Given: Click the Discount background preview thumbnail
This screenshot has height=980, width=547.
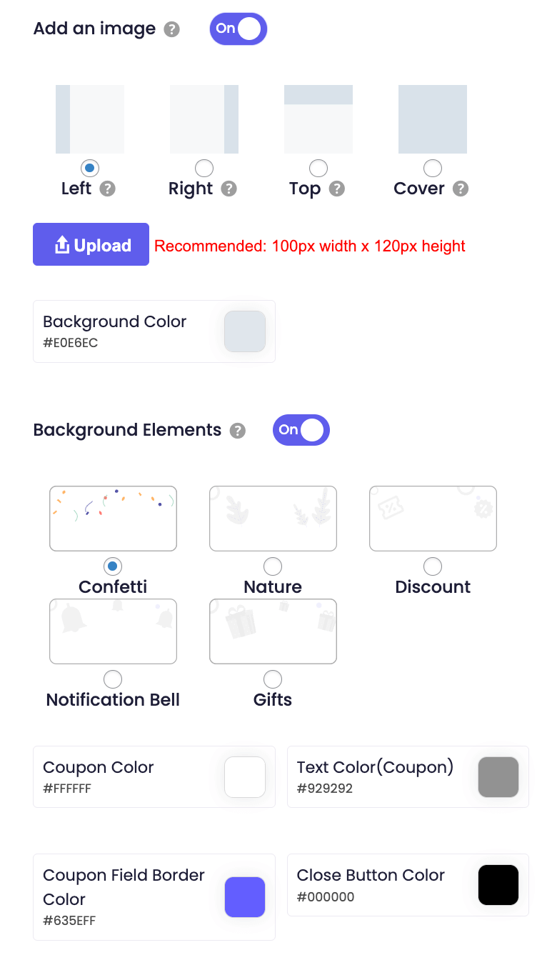Looking at the screenshot, I should point(433,519).
